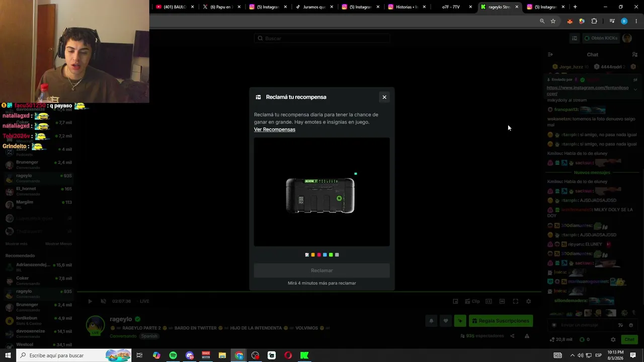Bookmark this page with the star icon
Screen dimensions: 644x362
click(x=553, y=21)
